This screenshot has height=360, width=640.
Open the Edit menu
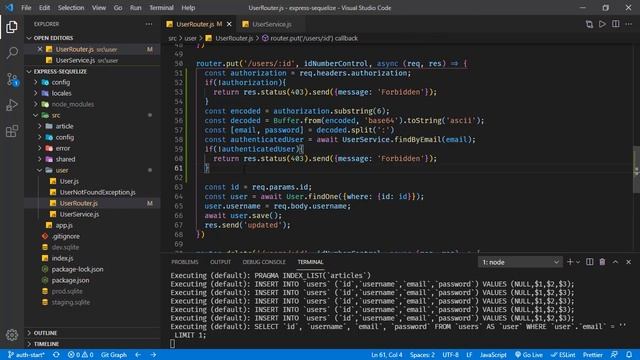coord(44,8)
